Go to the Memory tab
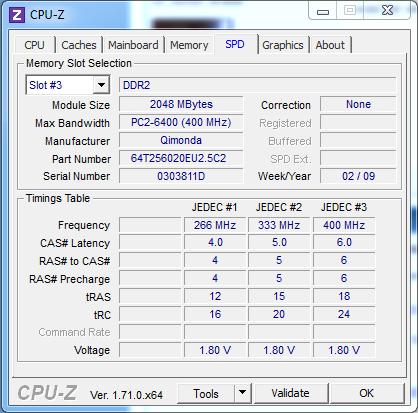Viewport: 418px width, 413px height. tap(189, 45)
